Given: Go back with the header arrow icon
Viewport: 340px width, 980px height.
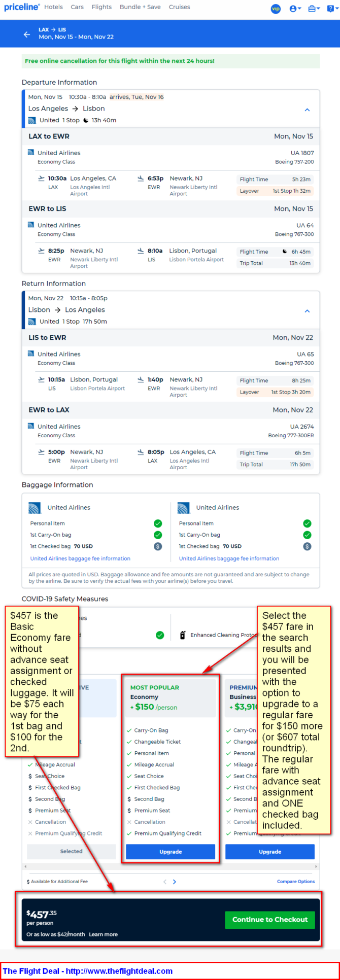Looking at the screenshot, I should [27, 34].
